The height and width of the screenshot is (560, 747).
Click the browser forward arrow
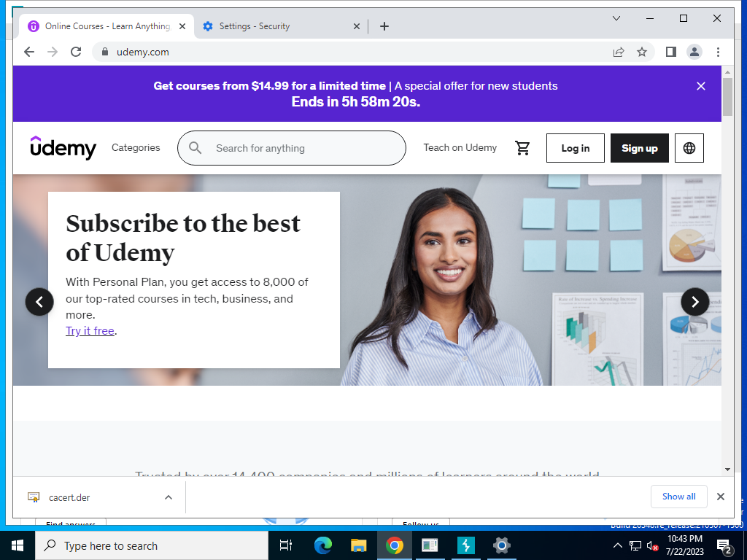click(x=53, y=52)
